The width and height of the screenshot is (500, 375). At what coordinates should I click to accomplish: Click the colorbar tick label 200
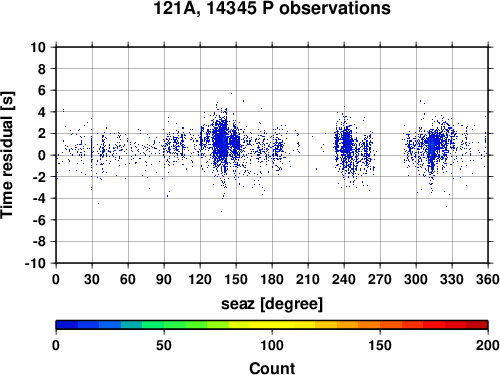point(488,345)
